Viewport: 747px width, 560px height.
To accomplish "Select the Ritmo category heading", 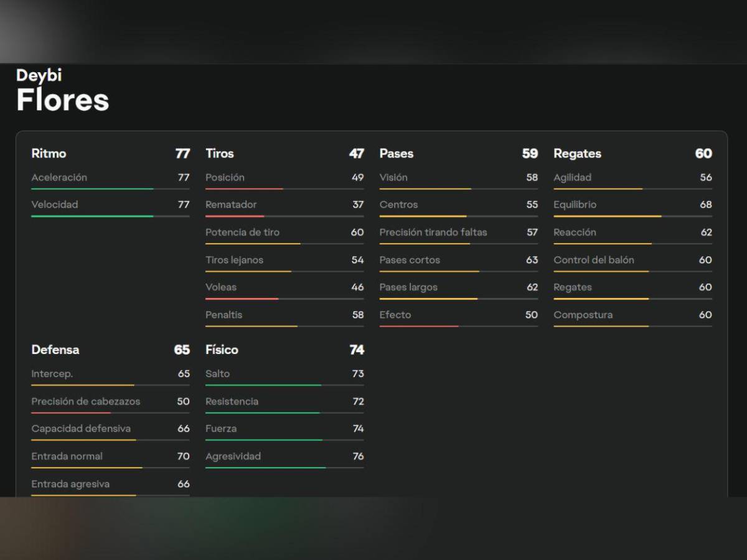I will point(49,154).
